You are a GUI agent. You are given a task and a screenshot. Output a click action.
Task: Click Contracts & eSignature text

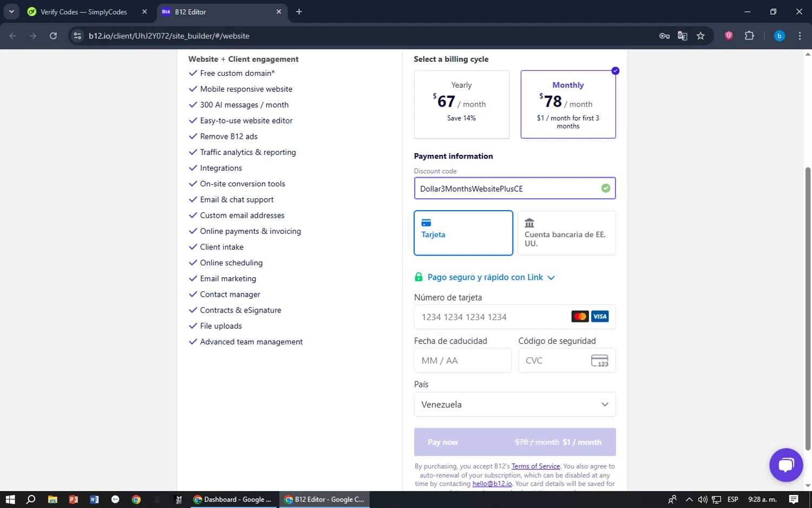click(240, 310)
